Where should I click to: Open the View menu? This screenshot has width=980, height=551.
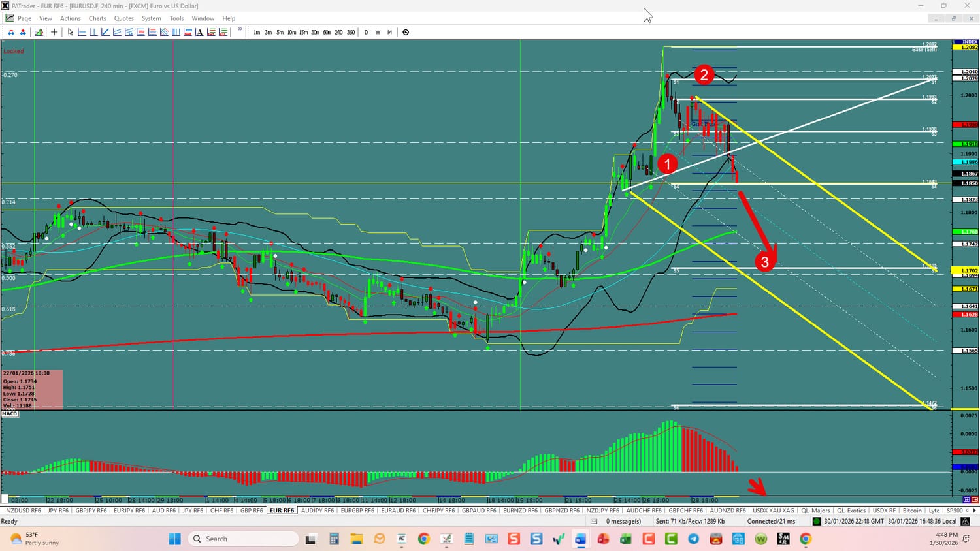pos(46,18)
